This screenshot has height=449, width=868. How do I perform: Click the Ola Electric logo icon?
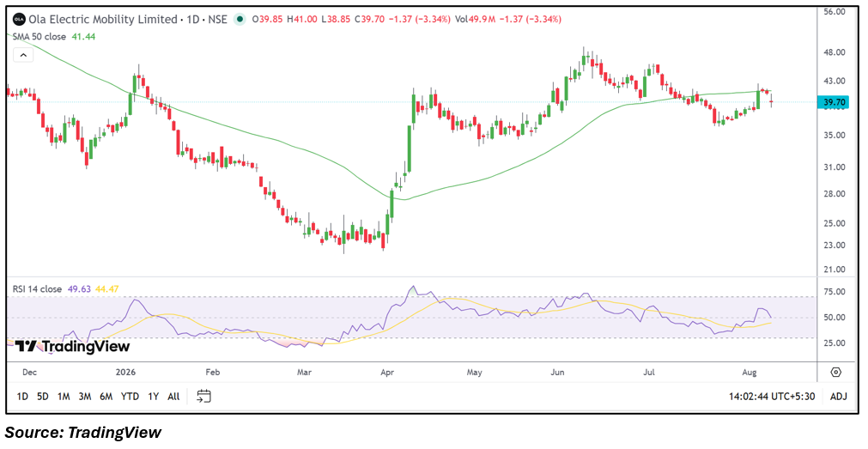click(x=20, y=20)
